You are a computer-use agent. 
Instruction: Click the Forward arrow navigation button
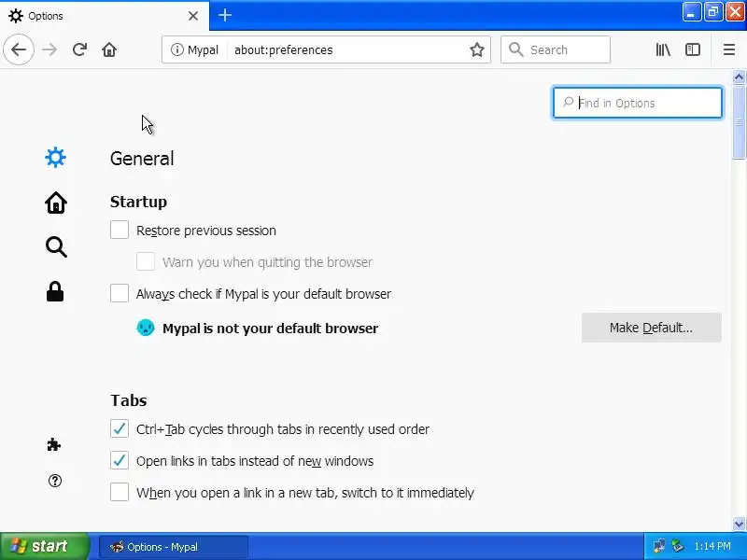coord(49,49)
